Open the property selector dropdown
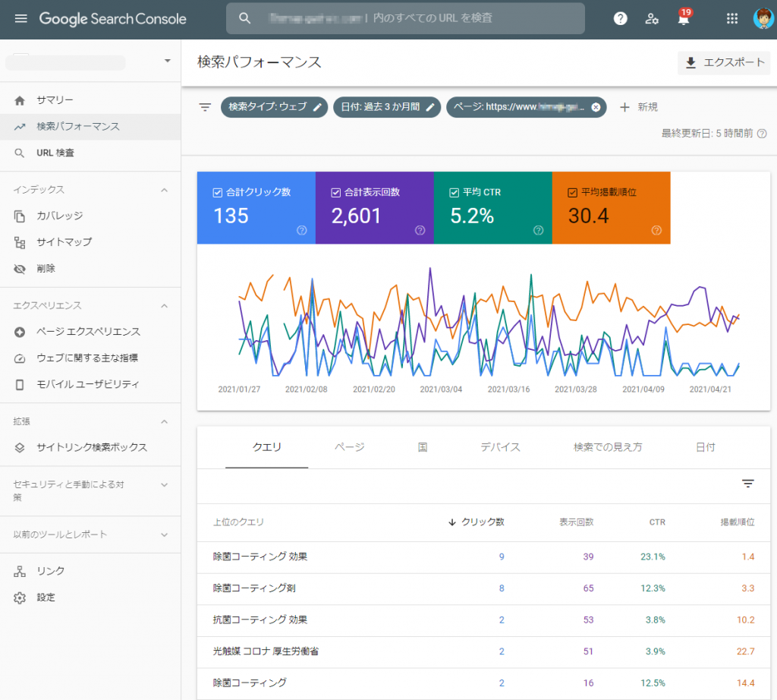Screen dimensions: 777x700 pyautogui.click(x=167, y=61)
